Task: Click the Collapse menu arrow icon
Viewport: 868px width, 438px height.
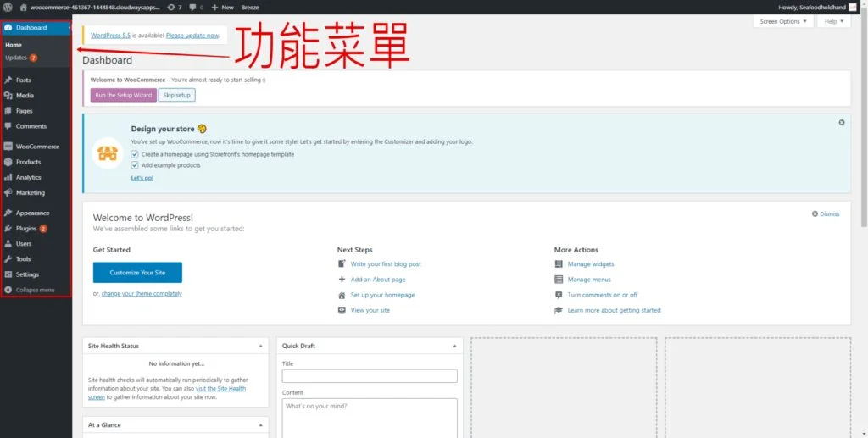Action: click(x=8, y=290)
